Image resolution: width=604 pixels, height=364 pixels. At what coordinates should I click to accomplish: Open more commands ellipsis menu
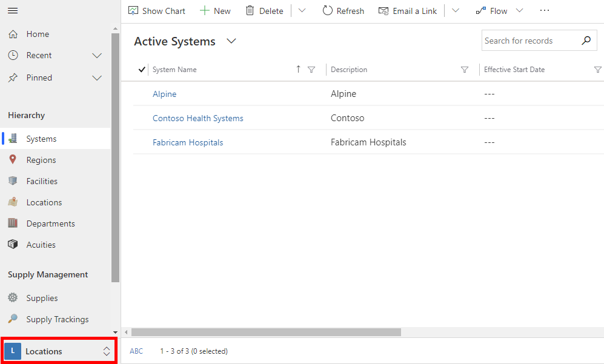(544, 10)
